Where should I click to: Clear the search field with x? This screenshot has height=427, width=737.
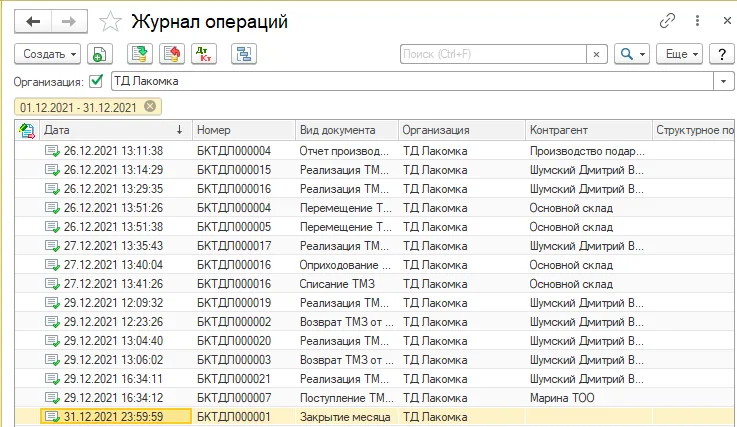[x=596, y=54]
